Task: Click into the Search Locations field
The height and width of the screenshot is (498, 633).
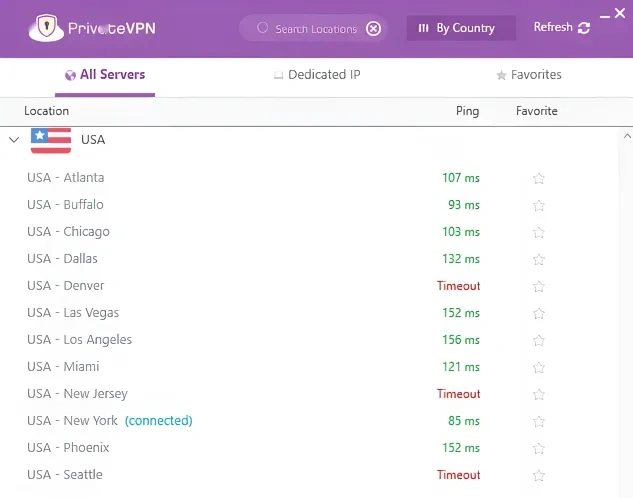Action: pos(316,29)
